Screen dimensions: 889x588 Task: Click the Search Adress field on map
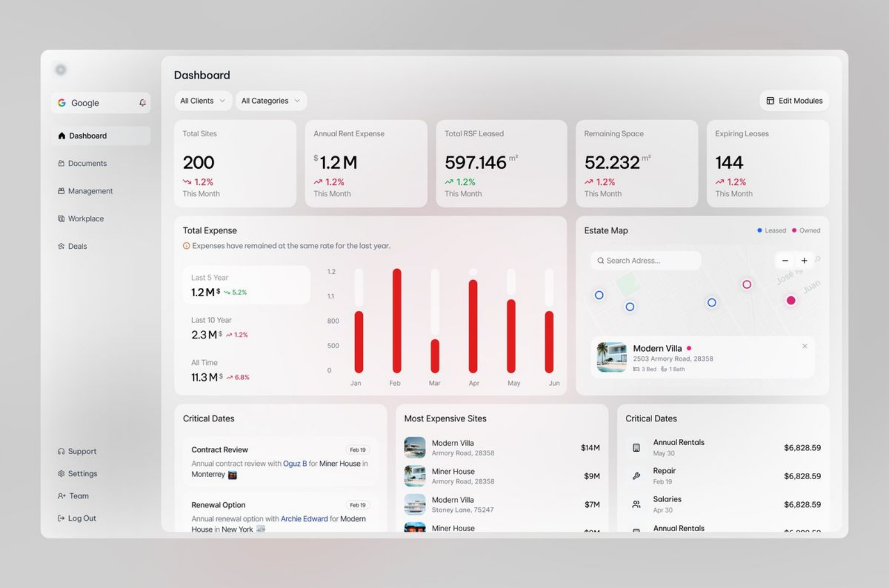[x=646, y=260]
